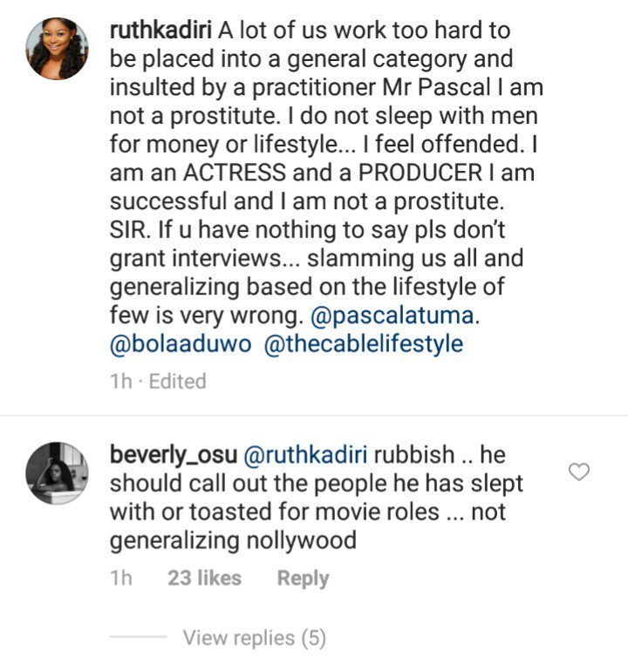Click the dash line beside View replies
Screen dimensions: 628x672
coord(141,639)
